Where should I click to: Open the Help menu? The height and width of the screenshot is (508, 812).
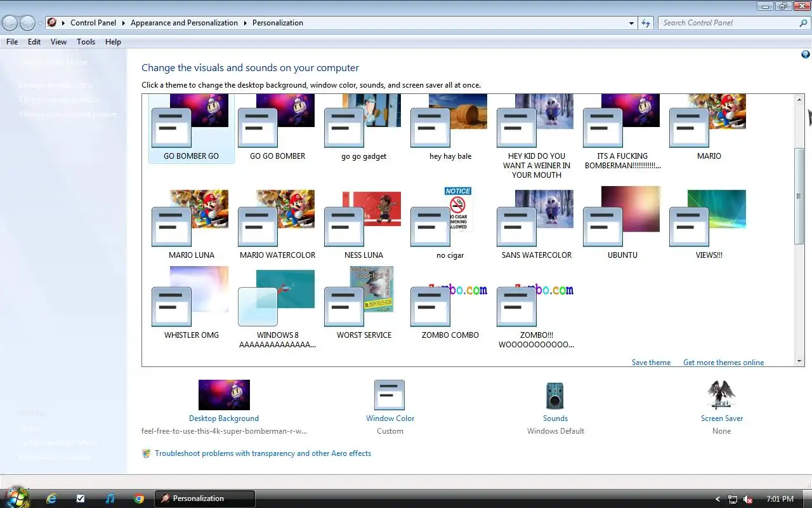pos(113,42)
